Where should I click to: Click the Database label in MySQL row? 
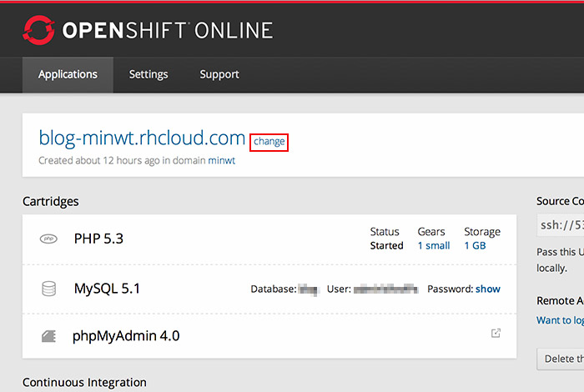274,289
